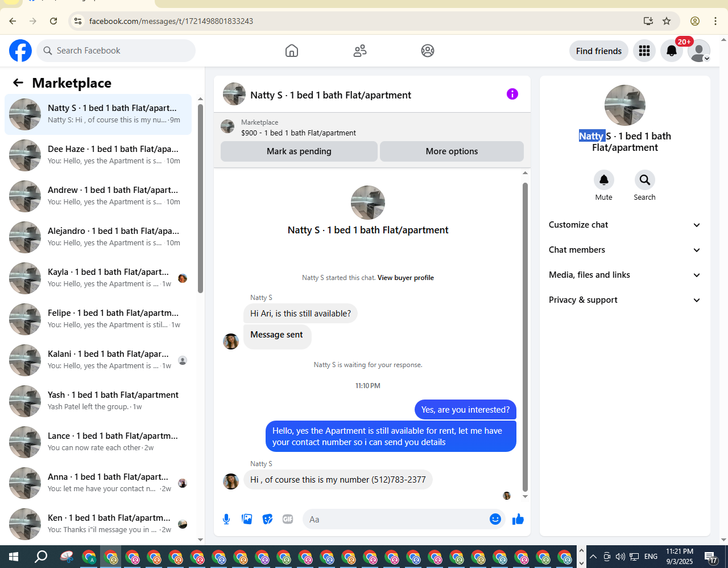Click 'Hi Ari, is this still available?' message
This screenshot has width=728, height=568.
tap(300, 314)
